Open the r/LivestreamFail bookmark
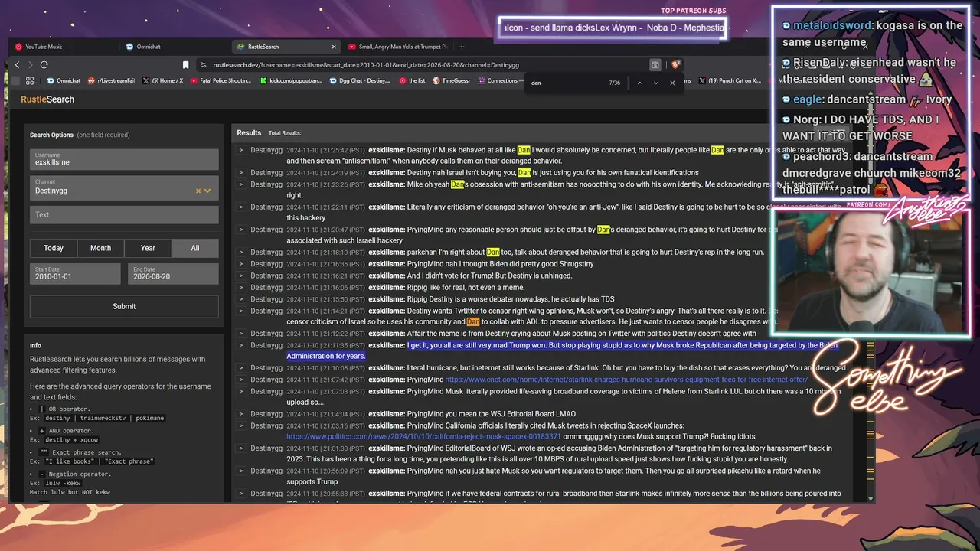 pyautogui.click(x=112, y=81)
